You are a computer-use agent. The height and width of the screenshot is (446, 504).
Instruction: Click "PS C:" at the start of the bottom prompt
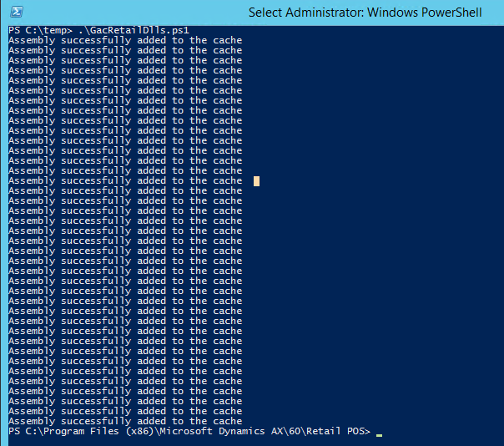pyautogui.click(x=23, y=431)
